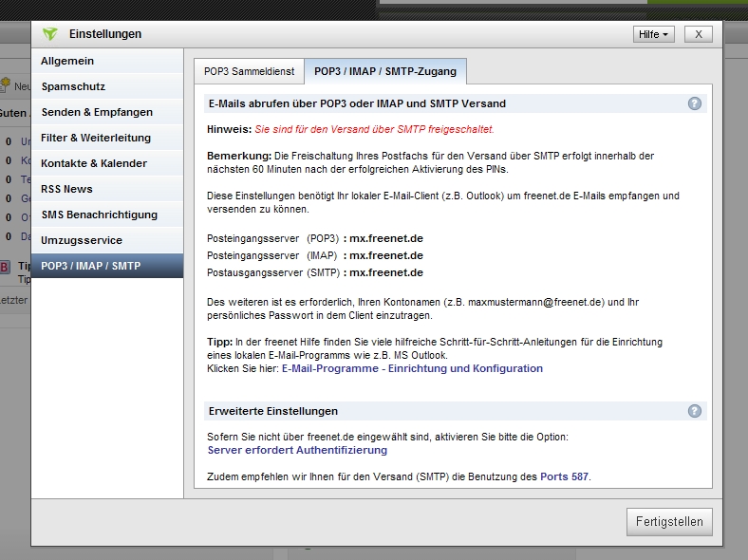Click the green freenet logo icon
This screenshot has width=748, height=560.
(x=49, y=34)
